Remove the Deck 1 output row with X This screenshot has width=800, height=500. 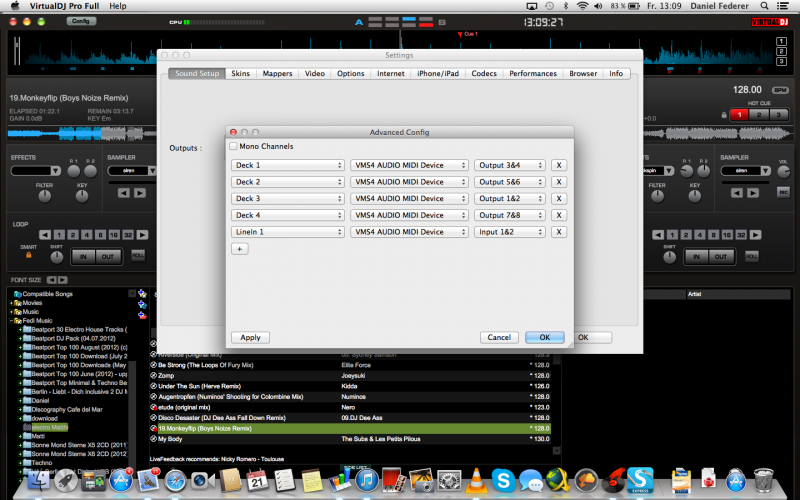(559, 165)
